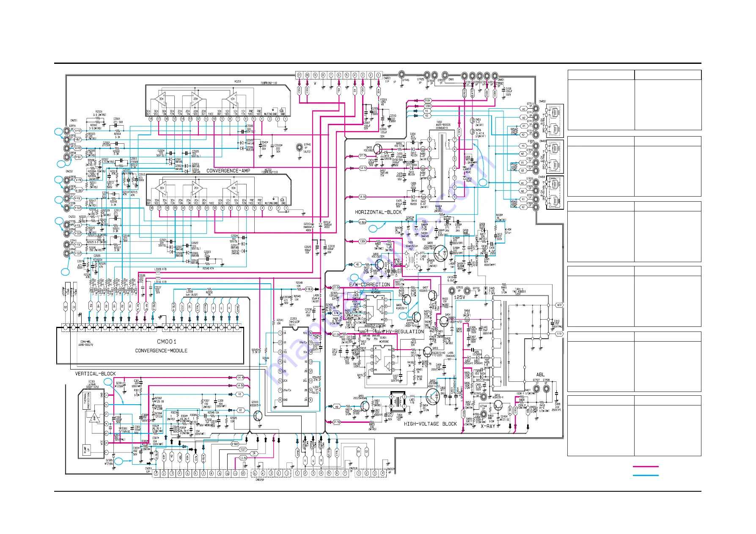Click the CN402 connector symbol
The height and width of the screenshot is (534, 756).
click(555, 120)
